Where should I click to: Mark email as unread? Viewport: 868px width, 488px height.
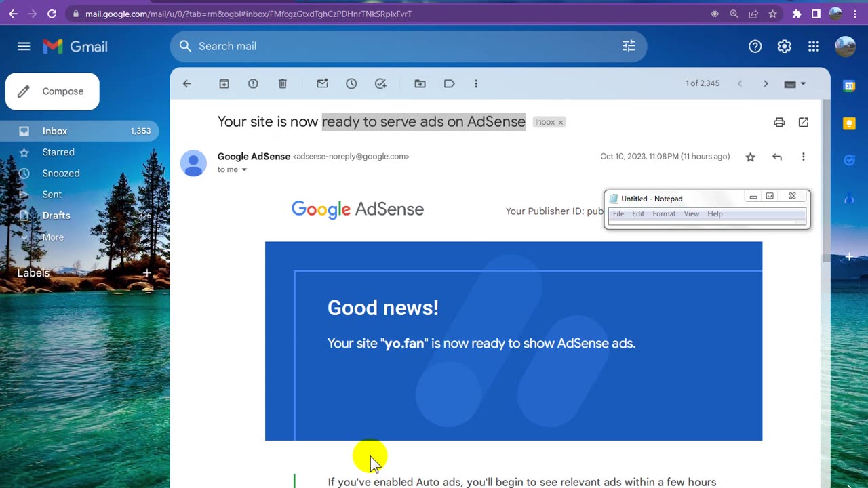pos(322,83)
